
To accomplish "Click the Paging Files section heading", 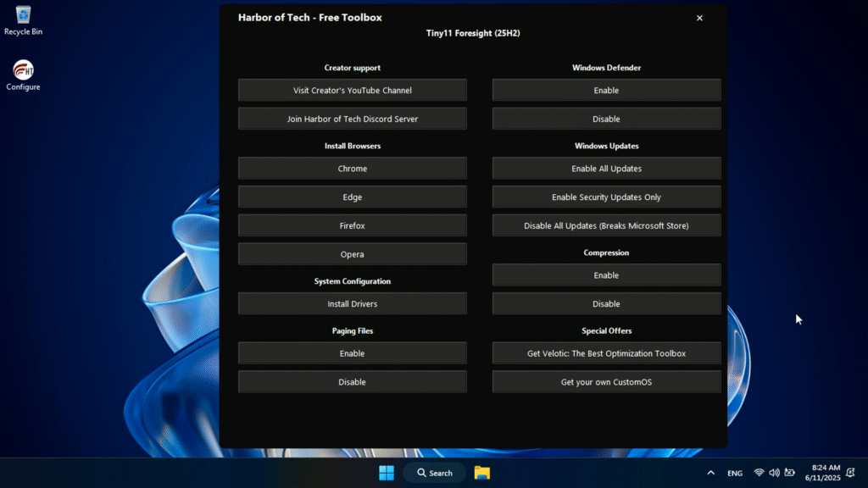I will click(353, 331).
